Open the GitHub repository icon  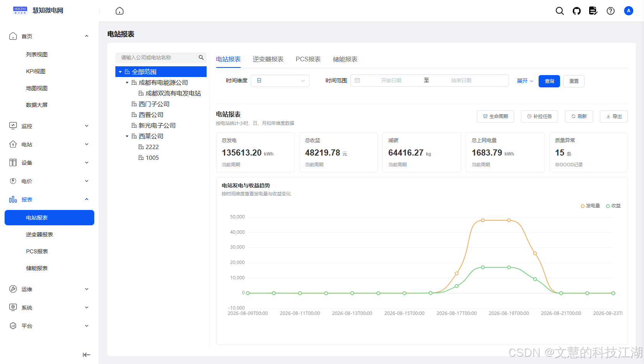coord(577,11)
